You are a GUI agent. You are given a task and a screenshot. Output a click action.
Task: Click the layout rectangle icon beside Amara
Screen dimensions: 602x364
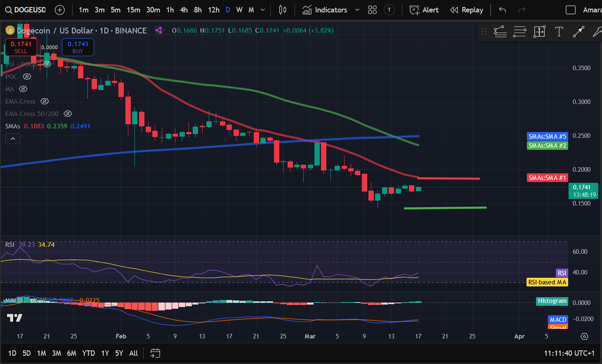pyautogui.click(x=571, y=10)
